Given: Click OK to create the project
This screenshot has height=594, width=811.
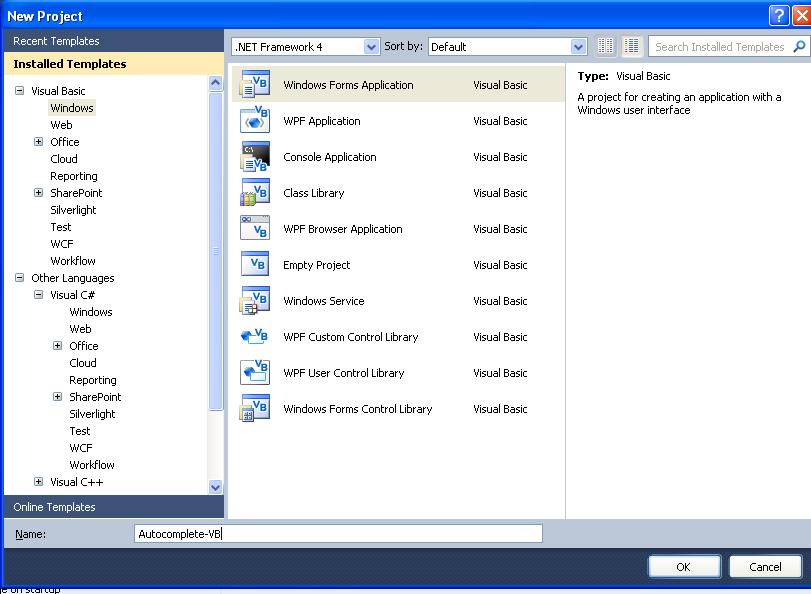Looking at the screenshot, I should 684,567.
